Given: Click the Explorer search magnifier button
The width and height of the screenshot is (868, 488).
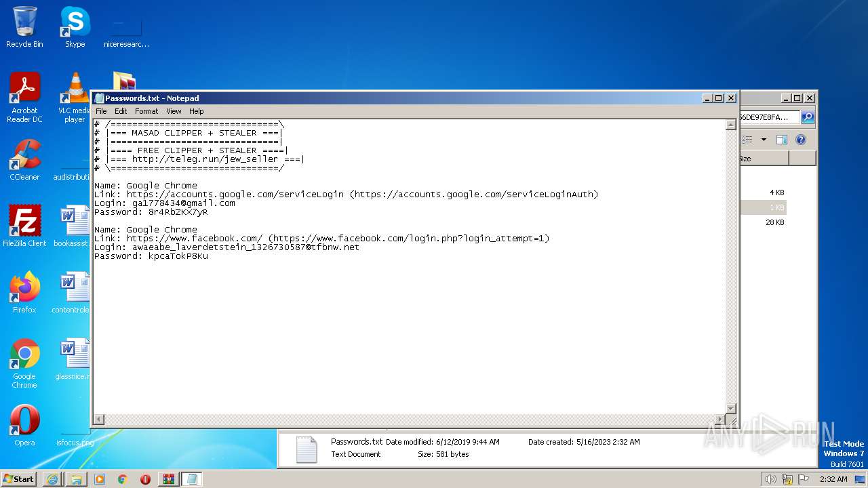Looking at the screenshot, I should (x=808, y=117).
